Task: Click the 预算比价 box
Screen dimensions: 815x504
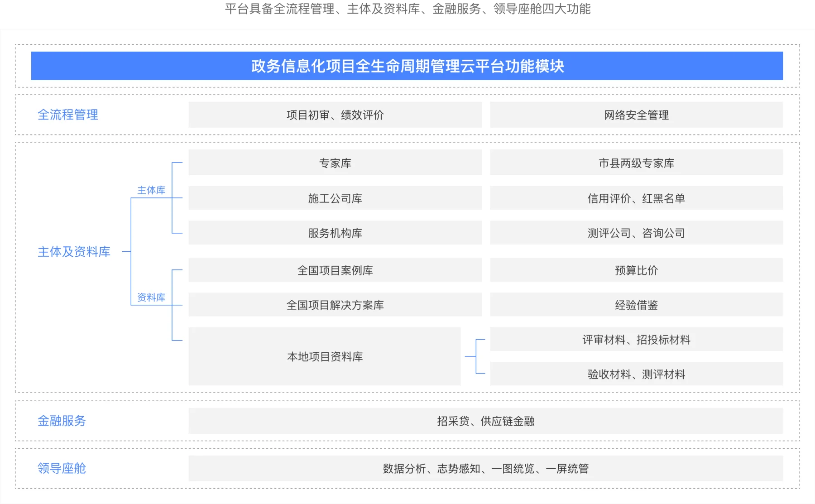Action: (x=636, y=270)
